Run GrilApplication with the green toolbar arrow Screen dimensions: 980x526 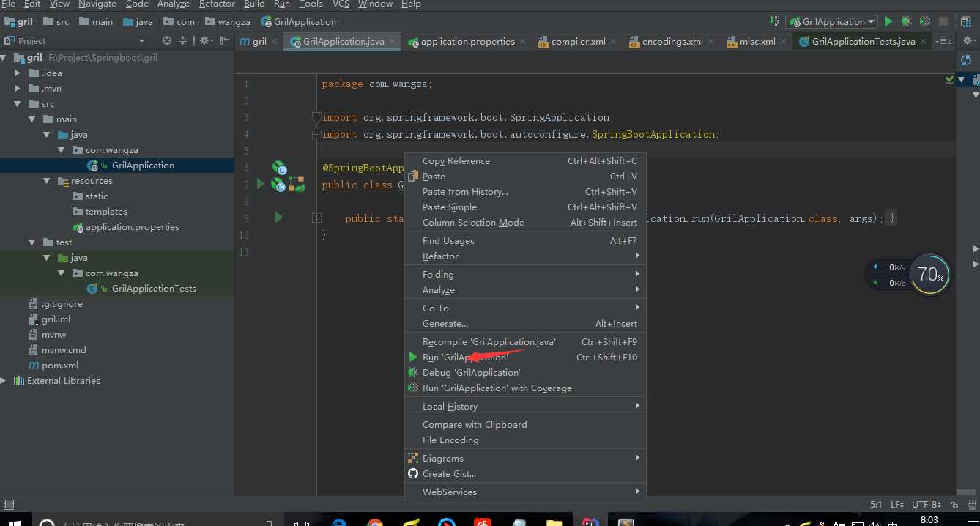tap(888, 22)
